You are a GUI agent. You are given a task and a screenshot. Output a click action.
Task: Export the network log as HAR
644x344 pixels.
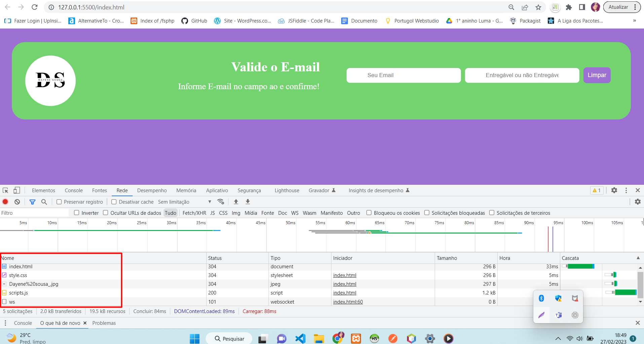click(x=248, y=201)
